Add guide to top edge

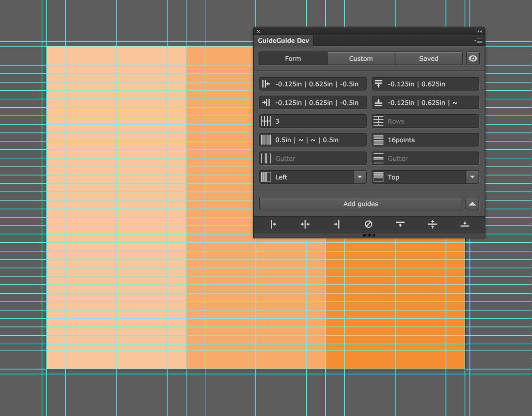point(400,224)
